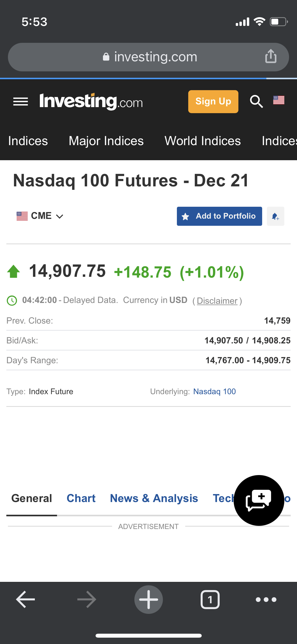Open the News & Analysis tab
The height and width of the screenshot is (644, 297).
tap(154, 498)
